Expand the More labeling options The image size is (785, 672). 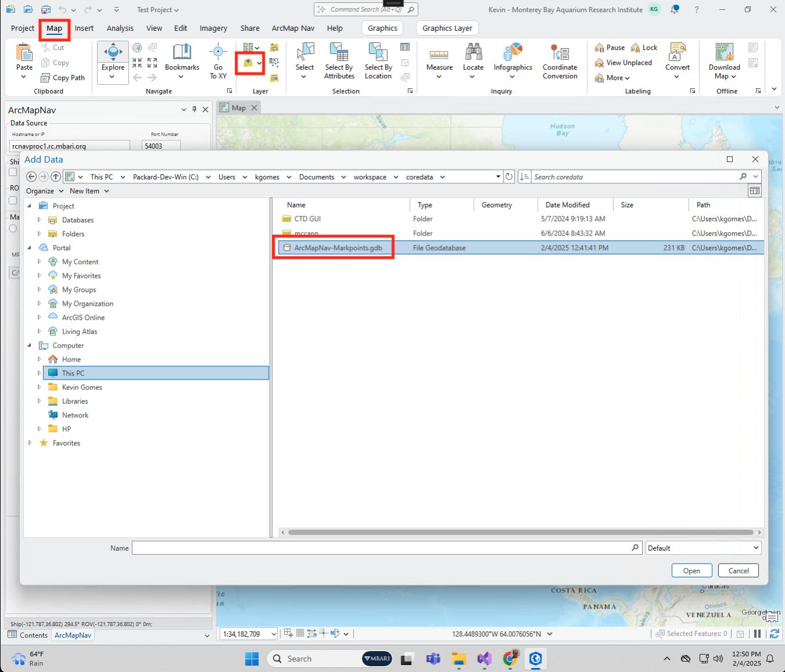(x=612, y=77)
